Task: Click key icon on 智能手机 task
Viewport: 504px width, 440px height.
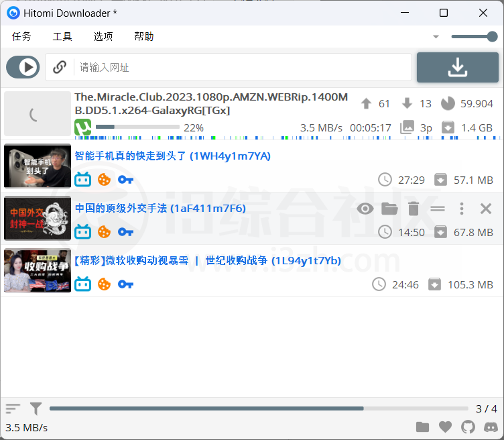Action: (x=126, y=180)
